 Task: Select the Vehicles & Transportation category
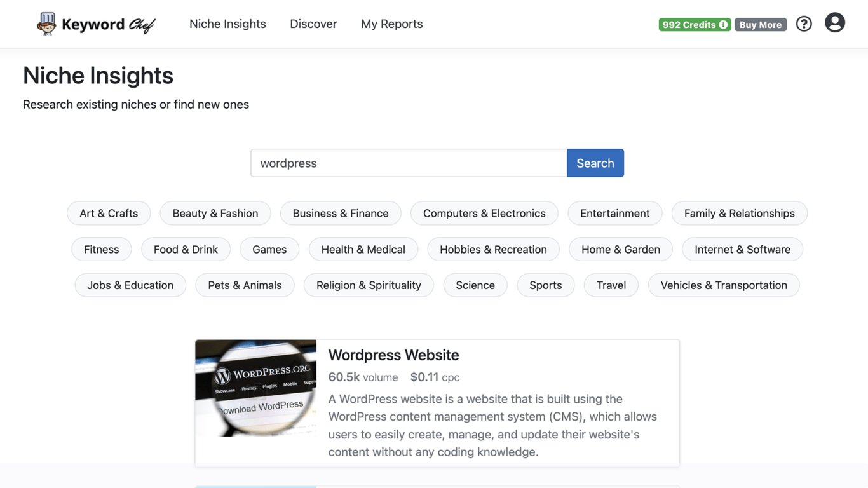pos(724,285)
